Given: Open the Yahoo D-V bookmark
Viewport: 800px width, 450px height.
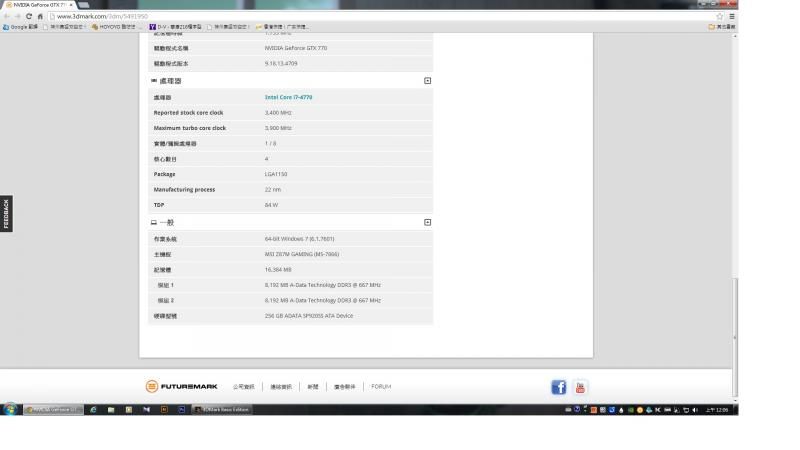Looking at the screenshot, I should (176, 27).
